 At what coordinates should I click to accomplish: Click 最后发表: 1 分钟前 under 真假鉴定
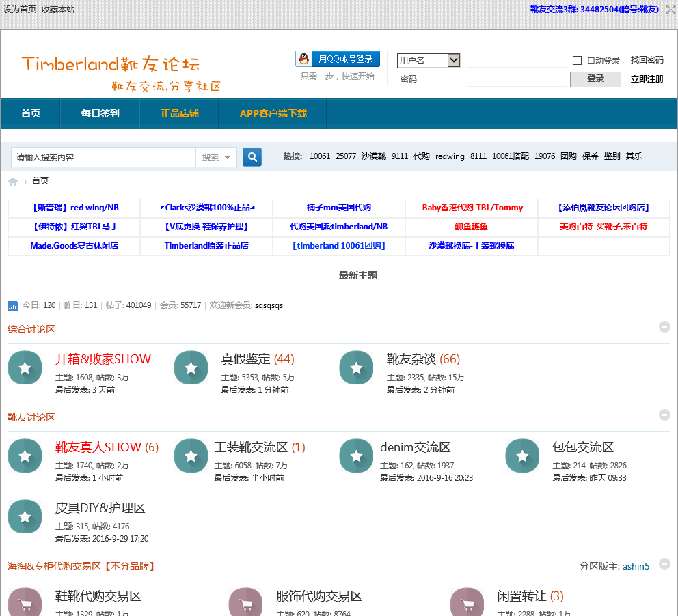click(255, 390)
